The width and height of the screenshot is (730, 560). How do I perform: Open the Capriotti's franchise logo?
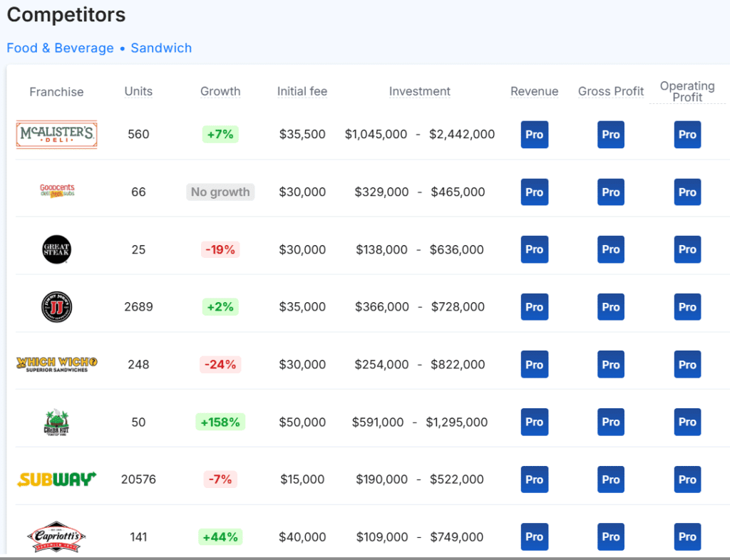click(57, 536)
